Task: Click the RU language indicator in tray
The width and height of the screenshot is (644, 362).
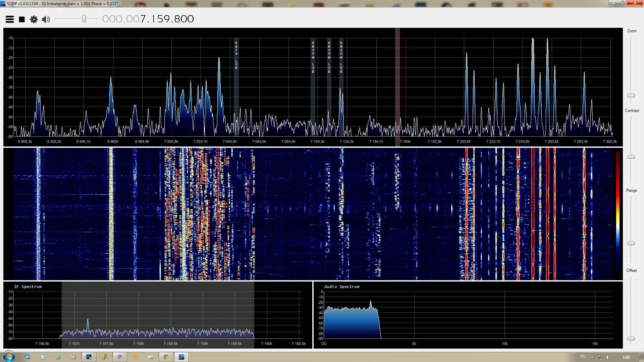Action: point(583,356)
